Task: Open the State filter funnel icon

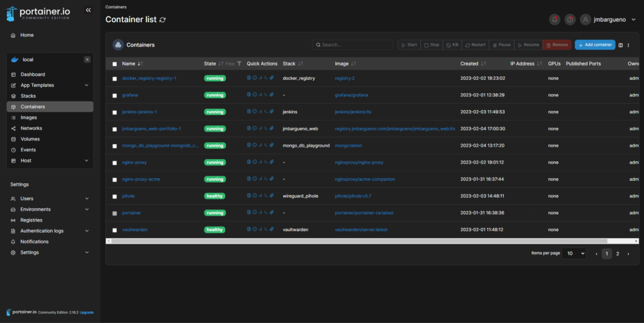Action: point(239,64)
